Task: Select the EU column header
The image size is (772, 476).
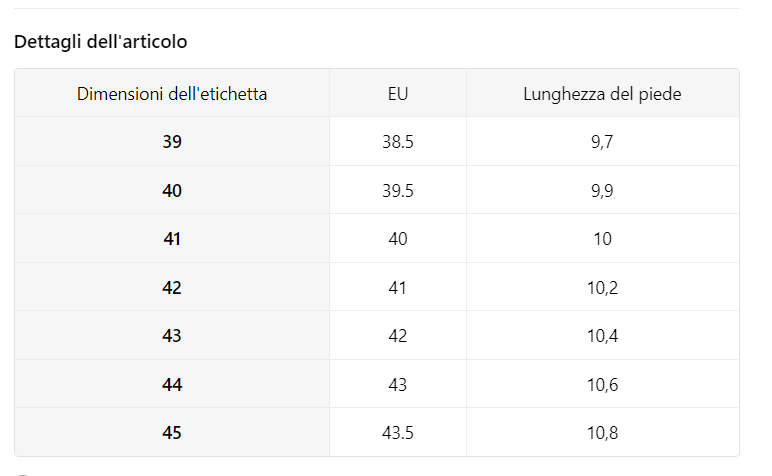Action: click(398, 94)
